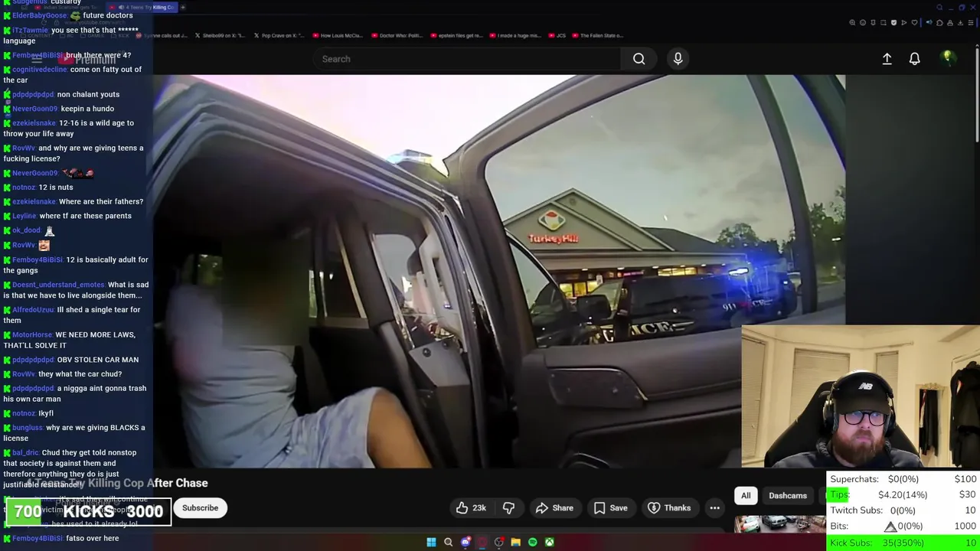Click the browser send-arrow toolbar icon
This screenshot has width=980, height=551.
click(904, 23)
